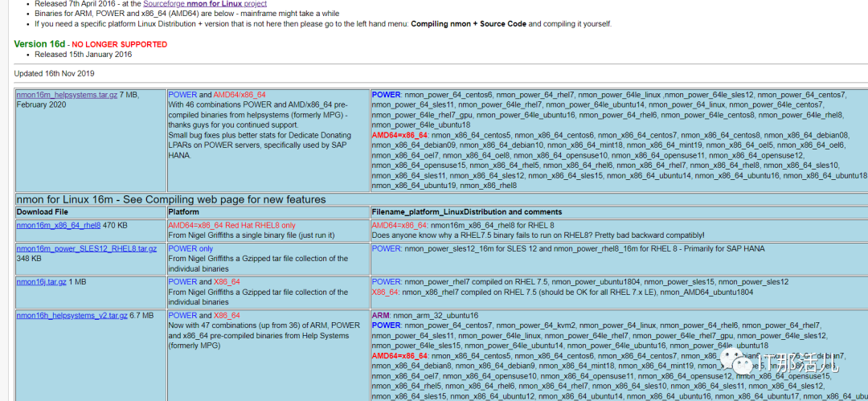Click the 'Download File' column header
Viewport: 868px width, 401px height.
tap(42, 212)
